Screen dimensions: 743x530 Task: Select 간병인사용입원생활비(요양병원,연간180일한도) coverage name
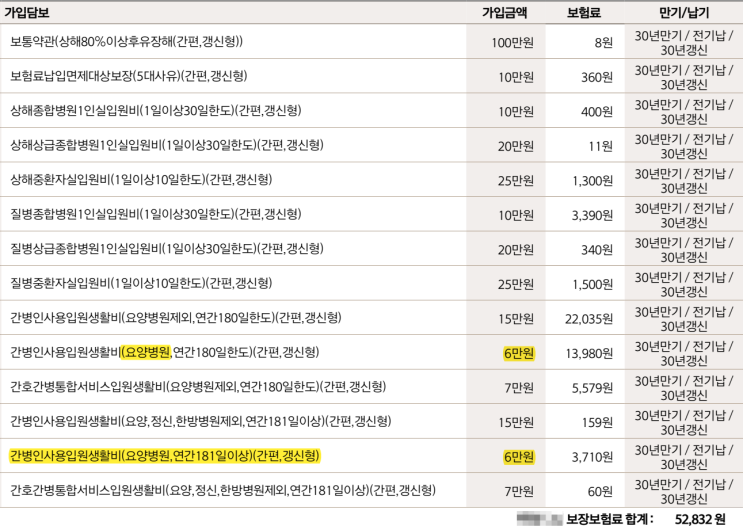tap(164, 352)
